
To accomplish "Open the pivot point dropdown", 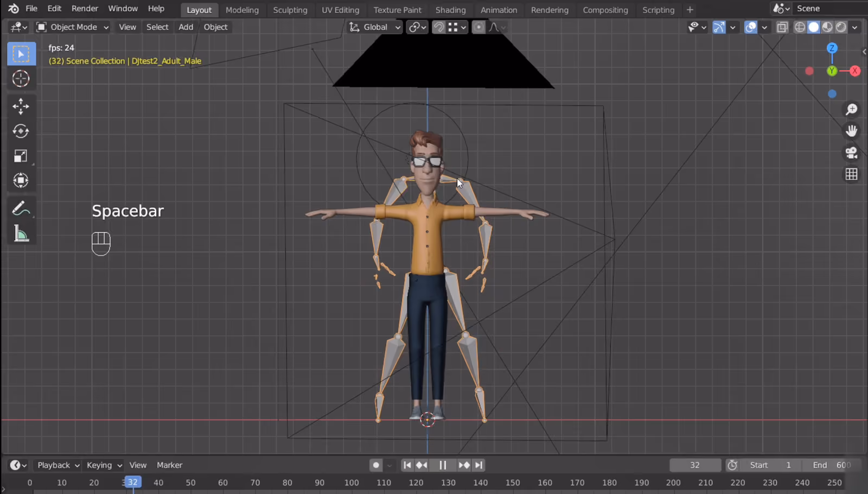I will (418, 27).
